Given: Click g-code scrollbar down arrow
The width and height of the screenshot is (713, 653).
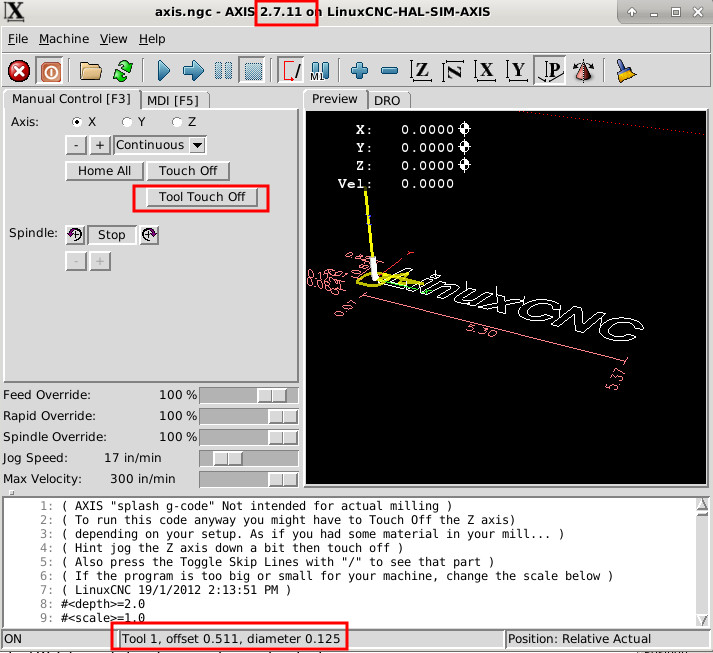Looking at the screenshot, I should click(x=702, y=619).
